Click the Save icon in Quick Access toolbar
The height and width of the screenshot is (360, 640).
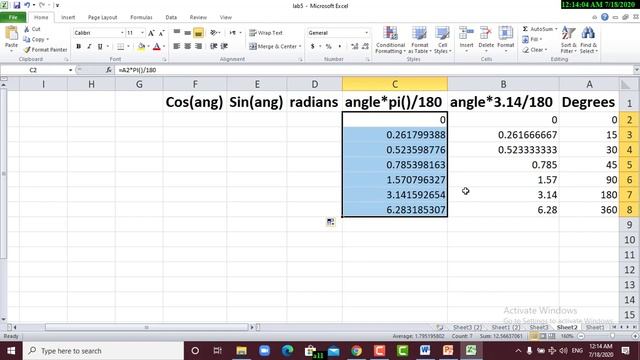(17, 5)
